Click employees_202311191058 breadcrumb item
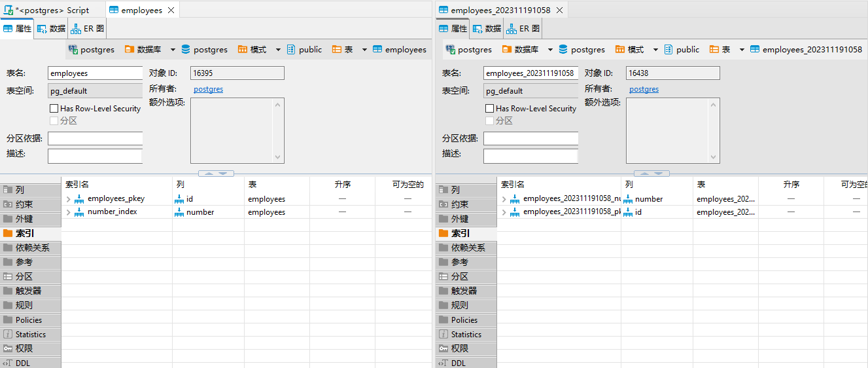 (x=806, y=49)
